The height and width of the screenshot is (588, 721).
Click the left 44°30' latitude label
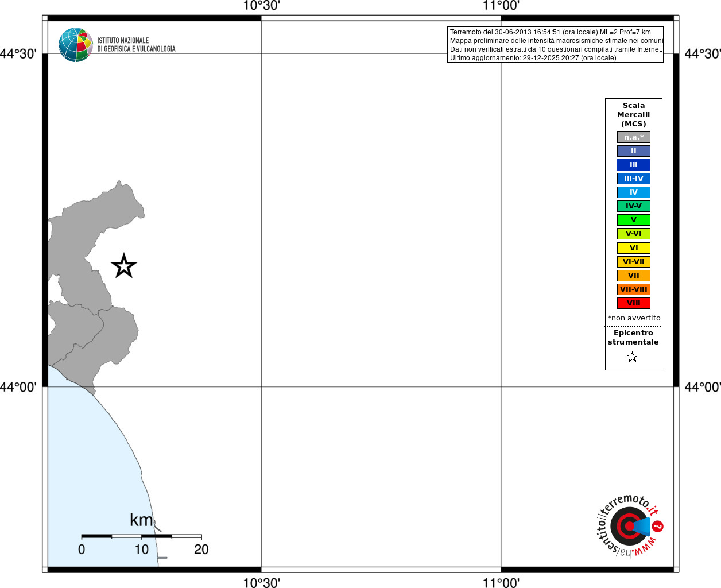click(18, 54)
